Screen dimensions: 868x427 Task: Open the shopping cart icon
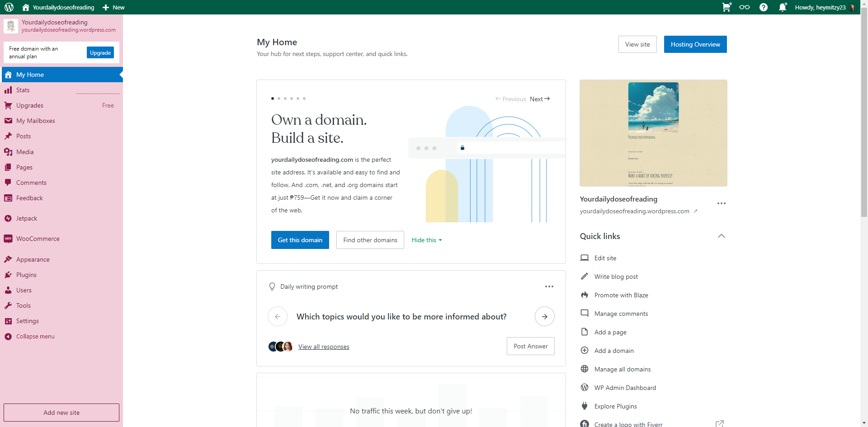tap(726, 7)
